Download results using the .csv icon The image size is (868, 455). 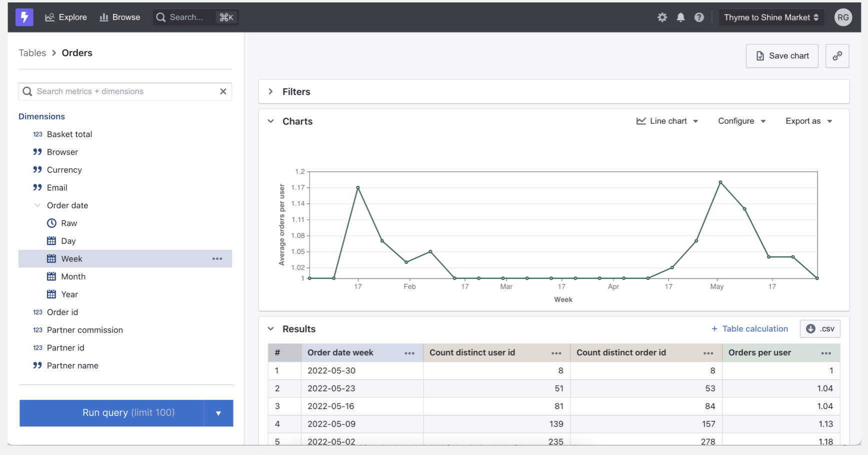[x=810, y=328]
